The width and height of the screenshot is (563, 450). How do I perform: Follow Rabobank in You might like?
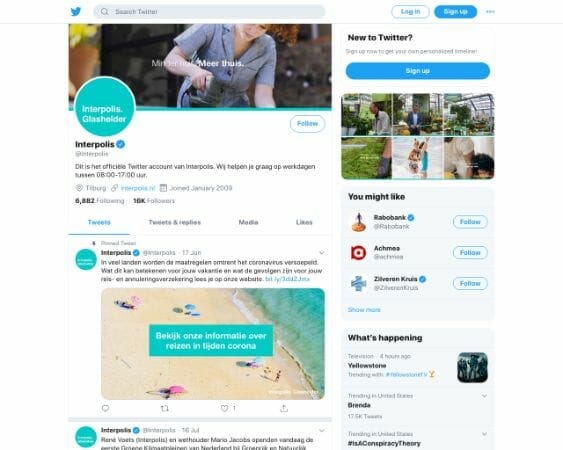pyautogui.click(x=470, y=222)
